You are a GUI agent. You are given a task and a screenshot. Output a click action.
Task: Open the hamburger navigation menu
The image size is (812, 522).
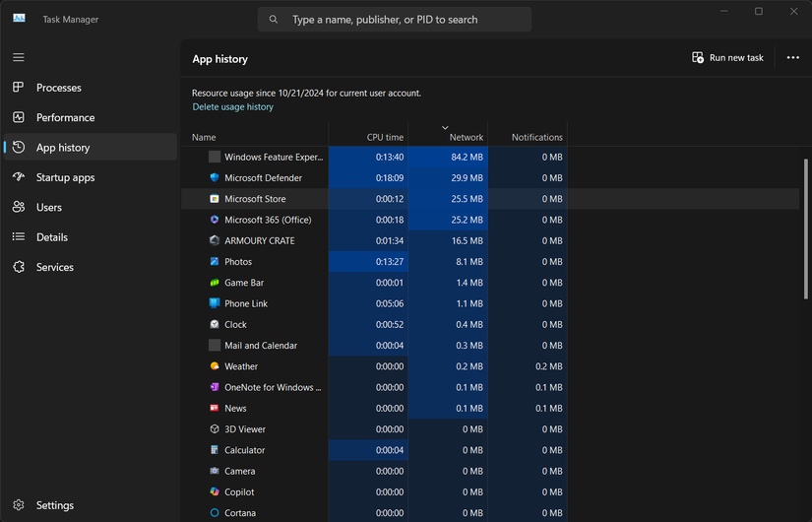click(19, 57)
